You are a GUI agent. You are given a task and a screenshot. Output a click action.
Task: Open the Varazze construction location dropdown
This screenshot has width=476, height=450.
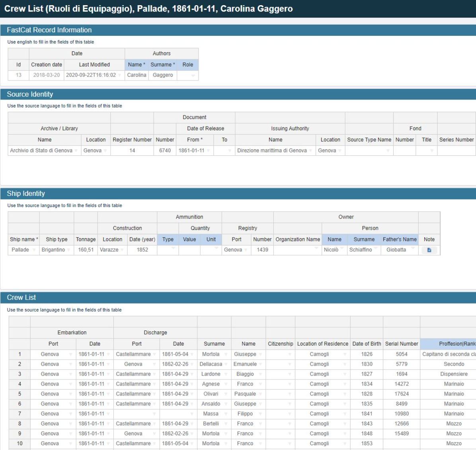pos(122,250)
